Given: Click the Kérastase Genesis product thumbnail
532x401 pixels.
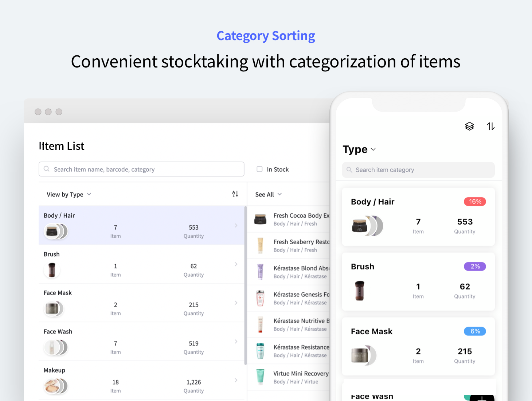Looking at the screenshot, I should tap(260, 298).
